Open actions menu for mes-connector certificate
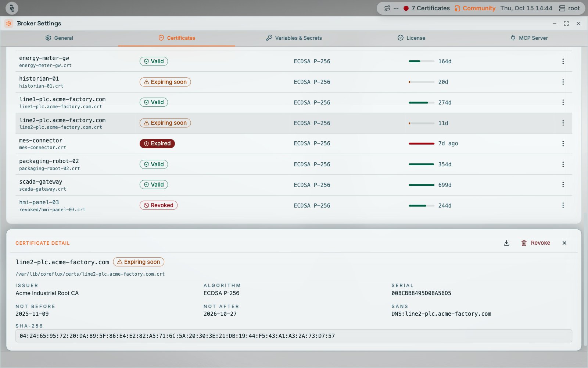588x368 pixels. click(563, 144)
